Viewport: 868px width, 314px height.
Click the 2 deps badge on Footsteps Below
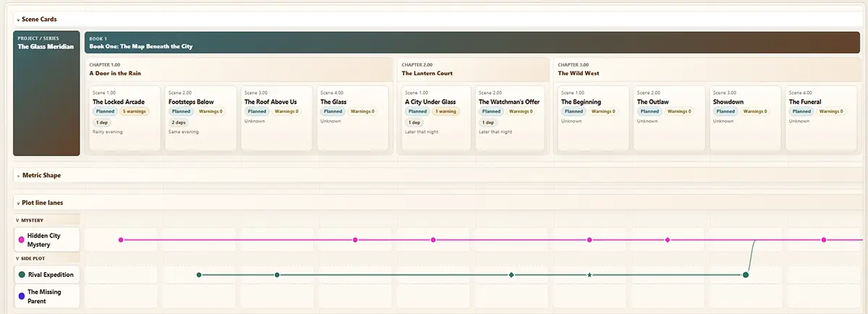pyautogui.click(x=178, y=122)
